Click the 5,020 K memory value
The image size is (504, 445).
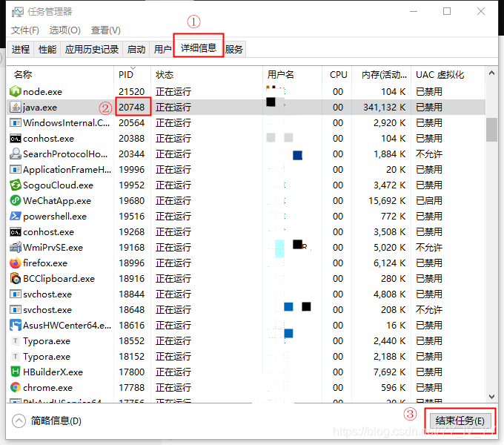[x=390, y=247]
